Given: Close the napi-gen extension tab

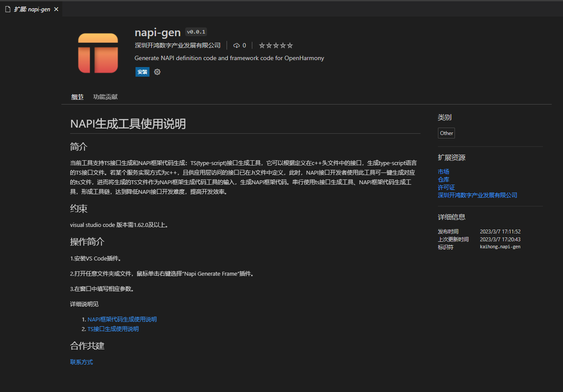Looking at the screenshot, I should pos(56,9).
